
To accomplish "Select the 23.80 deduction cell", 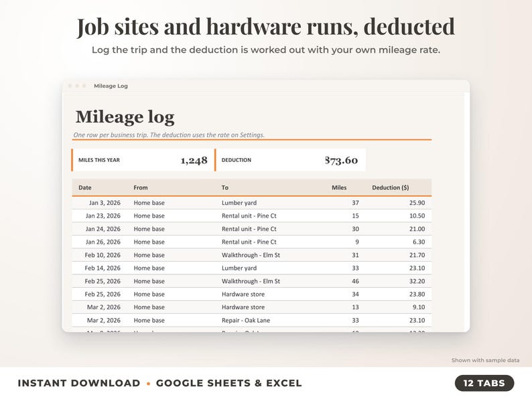I will 417,294.
